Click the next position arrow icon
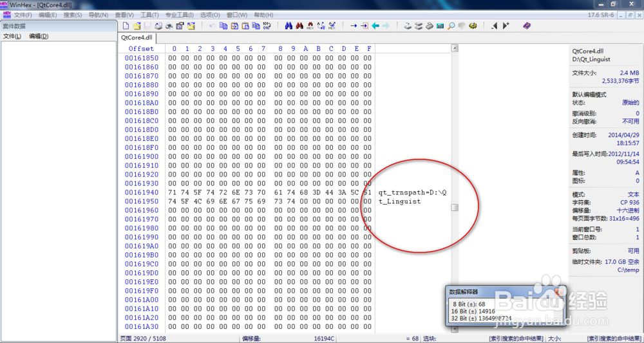The image size is (644, 343). (506, 26)
